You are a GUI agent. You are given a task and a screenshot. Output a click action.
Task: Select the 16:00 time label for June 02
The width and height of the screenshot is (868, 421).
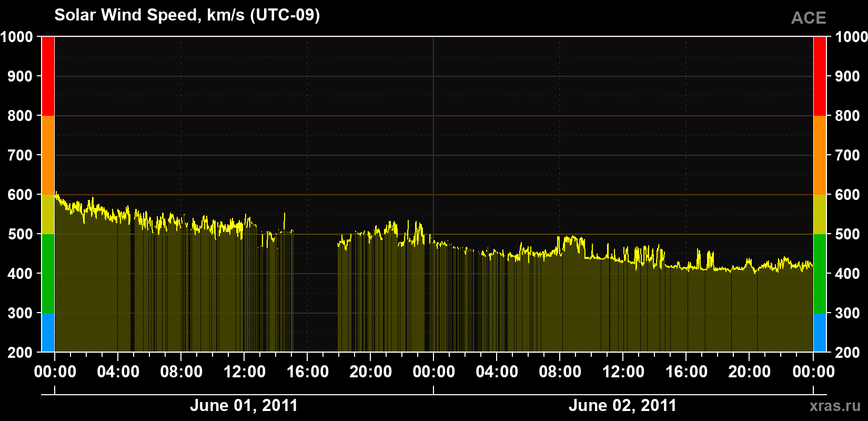pyautogui.click(x=687, y=372)
